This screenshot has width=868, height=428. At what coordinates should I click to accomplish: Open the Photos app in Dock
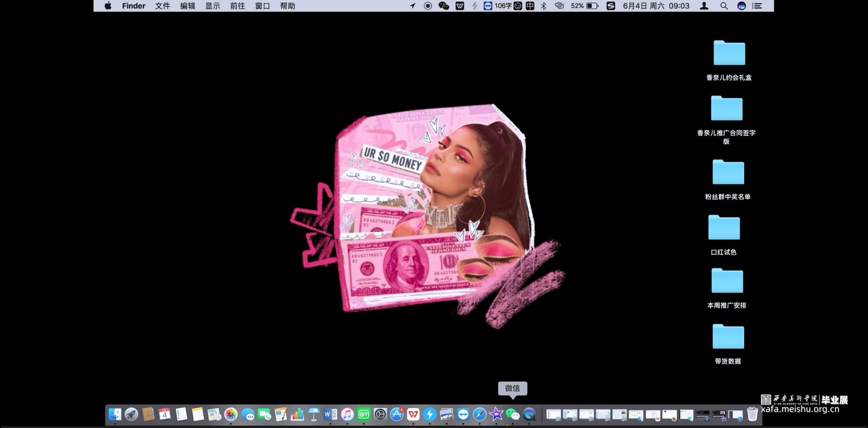231,414
